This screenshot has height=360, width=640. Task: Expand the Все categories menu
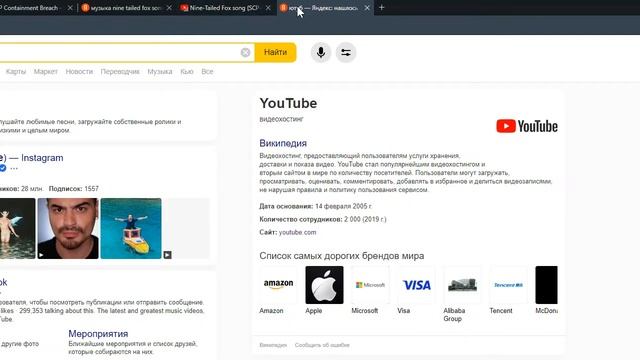point(207,71)
